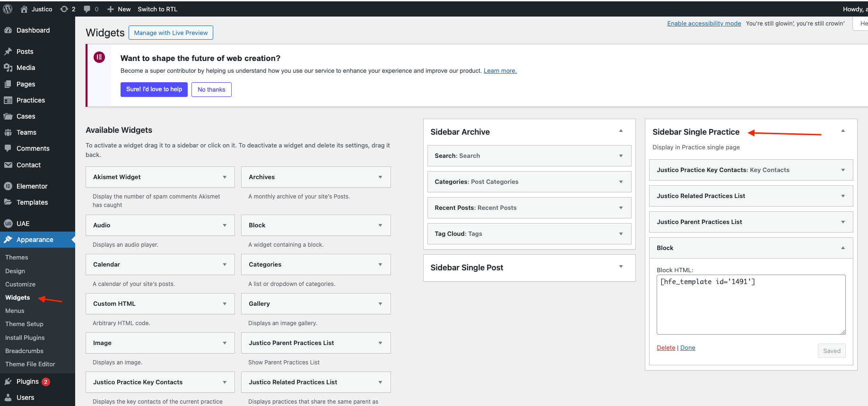Collapse the Block widget in Sidebar Single Practice
The height and width of the screenshot is (406, 868).
[842, 248]
